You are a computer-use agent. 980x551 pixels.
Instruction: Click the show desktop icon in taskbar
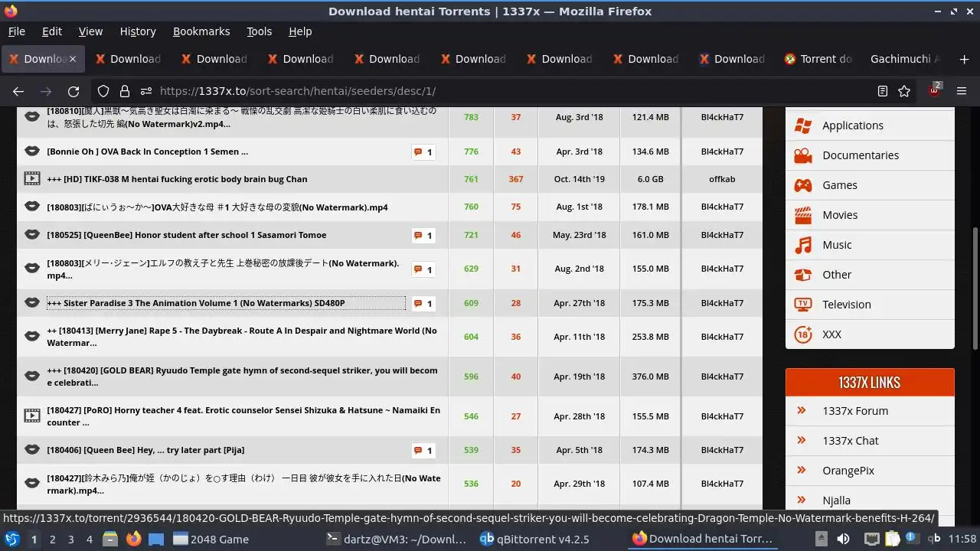156,540
